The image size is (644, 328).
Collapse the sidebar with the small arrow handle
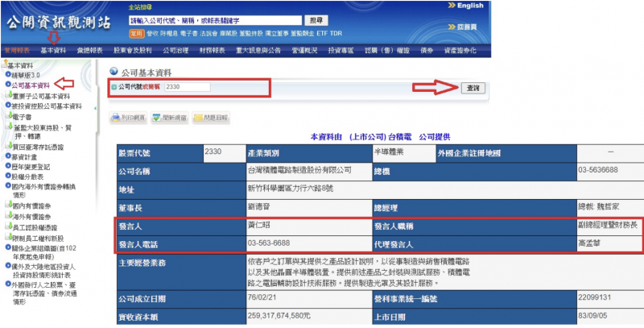point(95,109)
